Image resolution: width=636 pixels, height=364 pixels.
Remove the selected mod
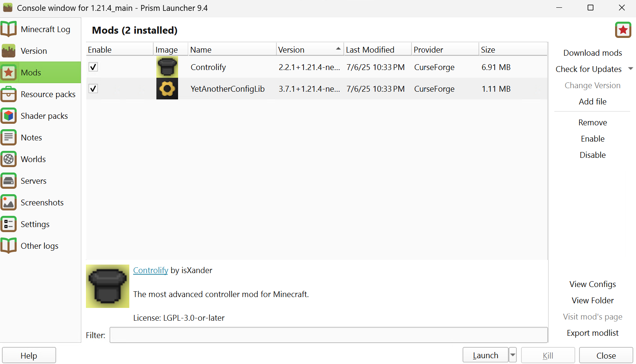(593, 122)
